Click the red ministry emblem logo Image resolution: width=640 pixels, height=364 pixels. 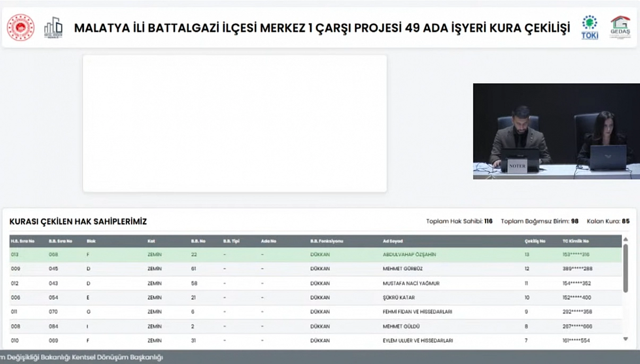[x=21, y=28]
